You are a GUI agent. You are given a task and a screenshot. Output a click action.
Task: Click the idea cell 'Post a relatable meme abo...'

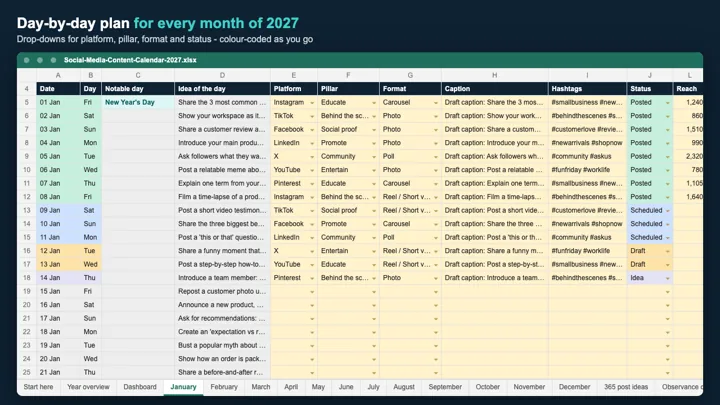(x=222, y=170)
